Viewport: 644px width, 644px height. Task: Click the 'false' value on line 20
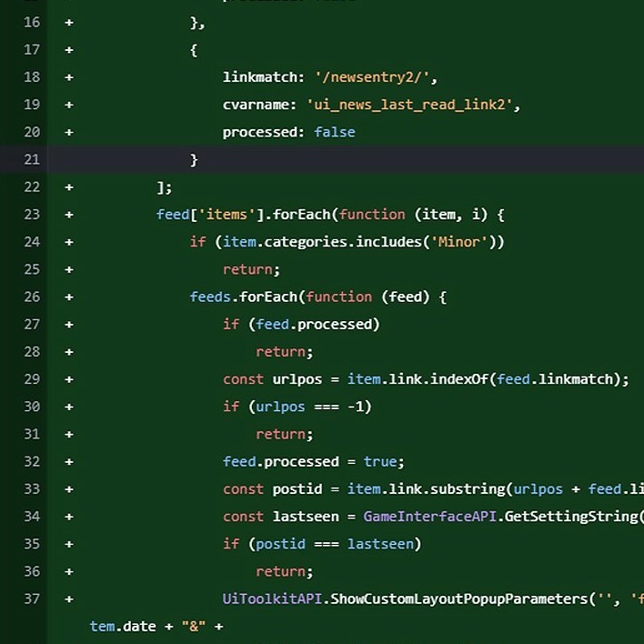335,132
